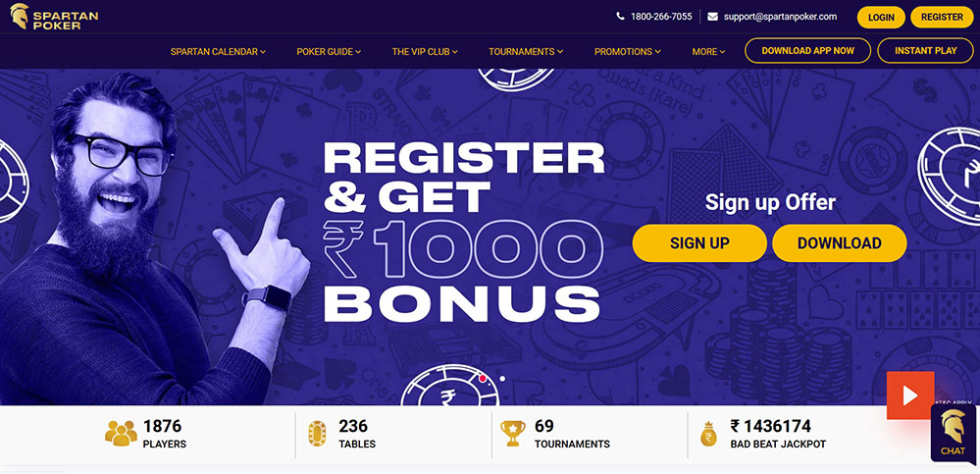The width and height of the screenshot is (980, 474).
Task: Open the Promotions menu
Action: (628, 52)
